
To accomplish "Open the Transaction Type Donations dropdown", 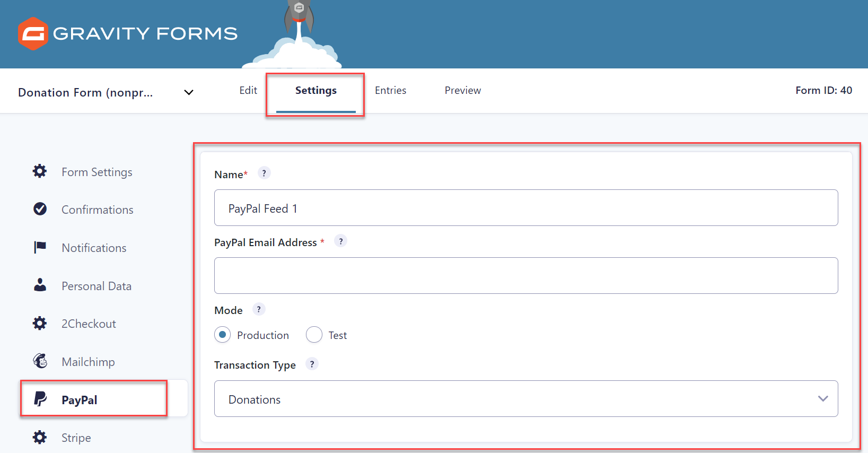I will 526,398.
